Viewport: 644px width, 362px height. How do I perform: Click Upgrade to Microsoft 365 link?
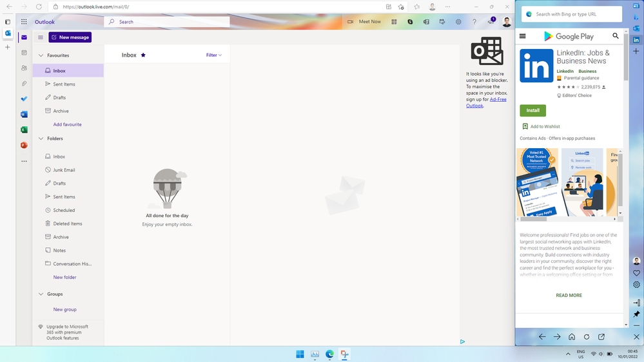(x=67, y=332)
